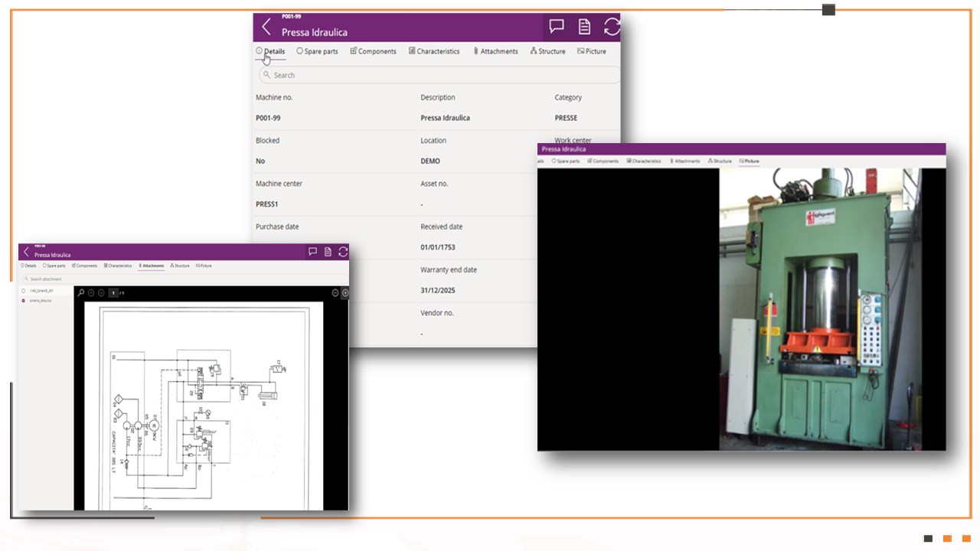
Task: Open Attachments tab in Picture window
Action: 685,161
